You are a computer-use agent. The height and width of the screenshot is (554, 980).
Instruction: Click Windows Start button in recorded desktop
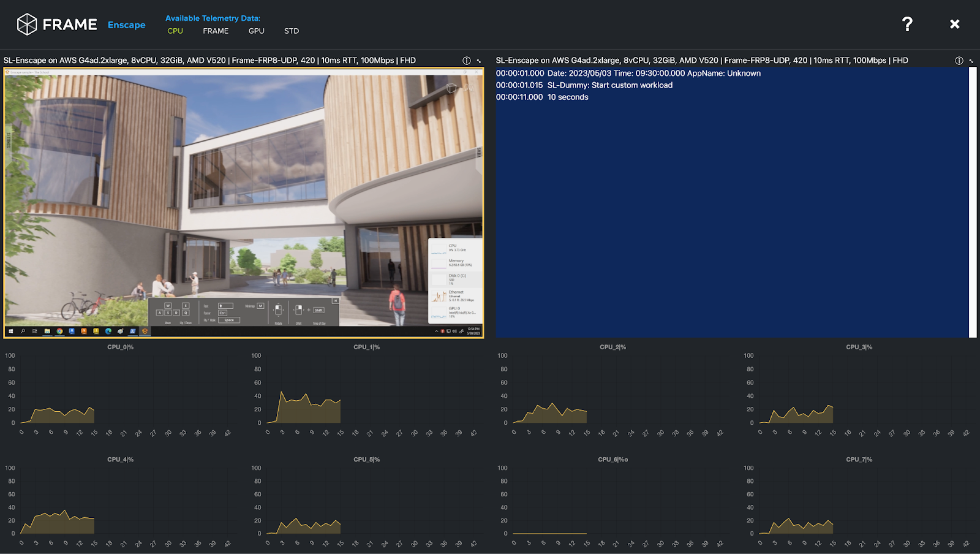tap(10, 331)
